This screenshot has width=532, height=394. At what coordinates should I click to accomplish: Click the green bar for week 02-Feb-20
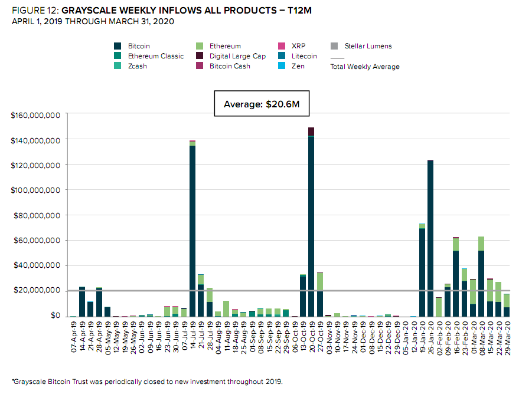pos(439,307)
